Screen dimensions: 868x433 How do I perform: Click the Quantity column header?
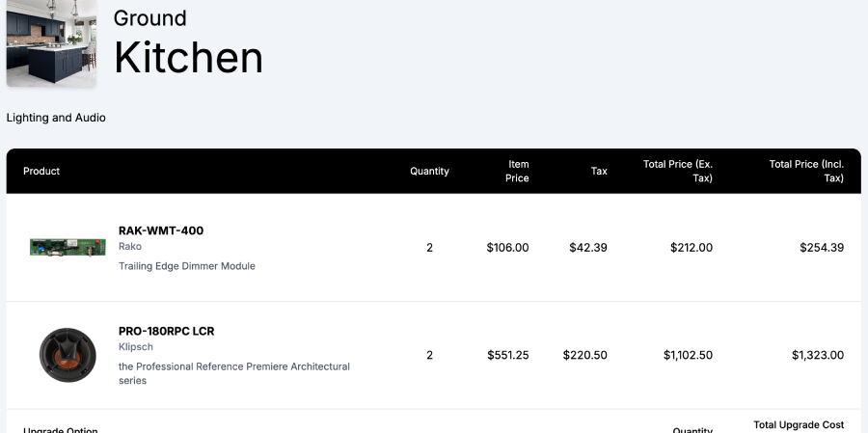click(429, 171)
